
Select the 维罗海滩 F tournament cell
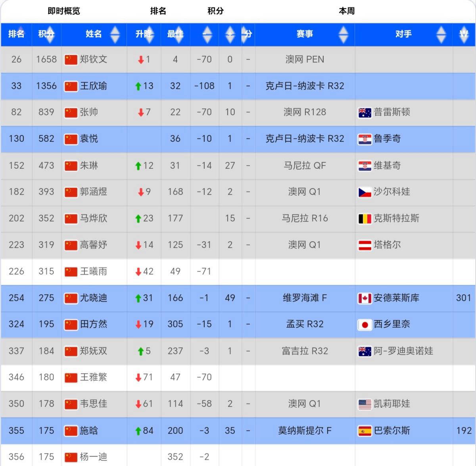[x=305, y=298]
